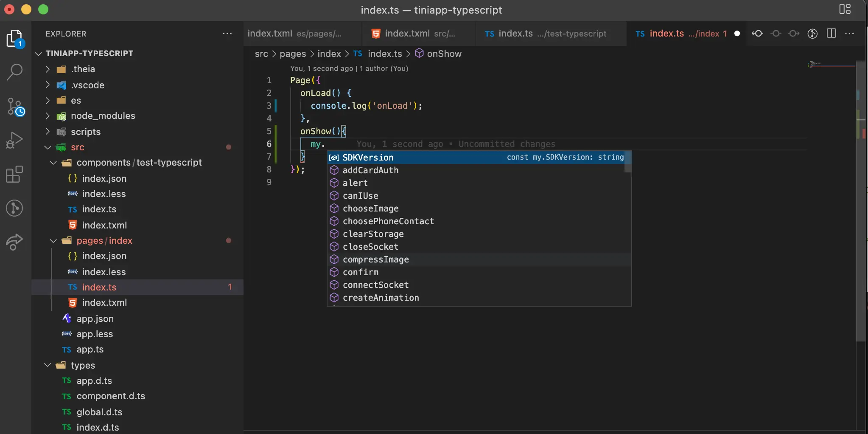Screen dimensions: 868x434
Task: Open the Run and Debug view
Action: click(x=15, y=140)
